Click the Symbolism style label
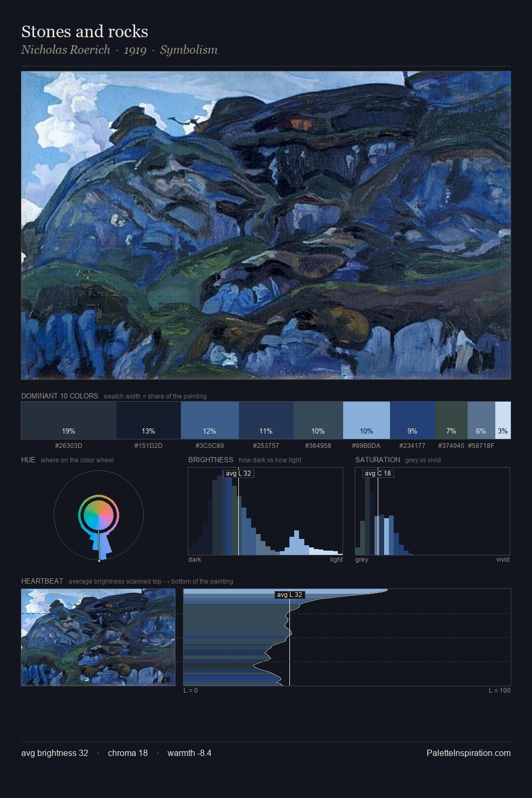Image resolution: width=532 pixels, height=798 pixels. (x=189, y=50)
